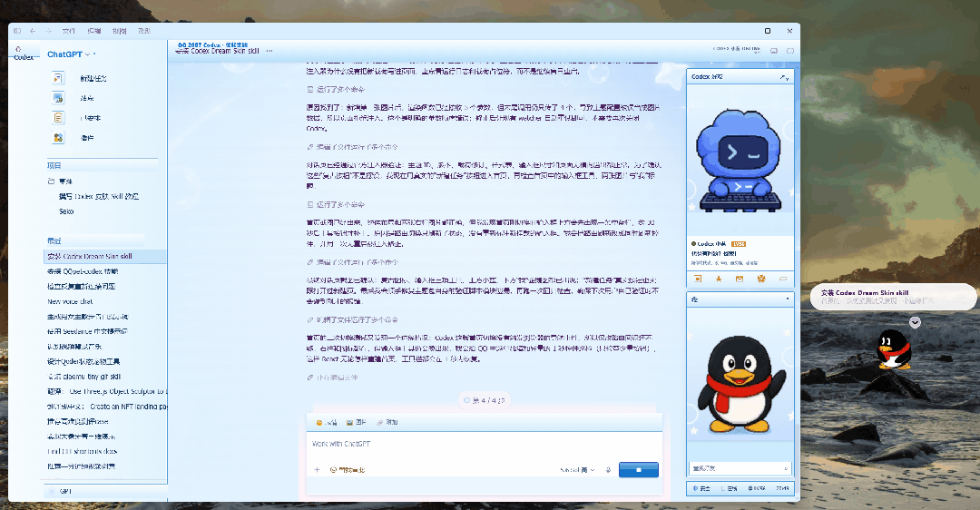Go back with the left arrow

click(x=33, y=31)
